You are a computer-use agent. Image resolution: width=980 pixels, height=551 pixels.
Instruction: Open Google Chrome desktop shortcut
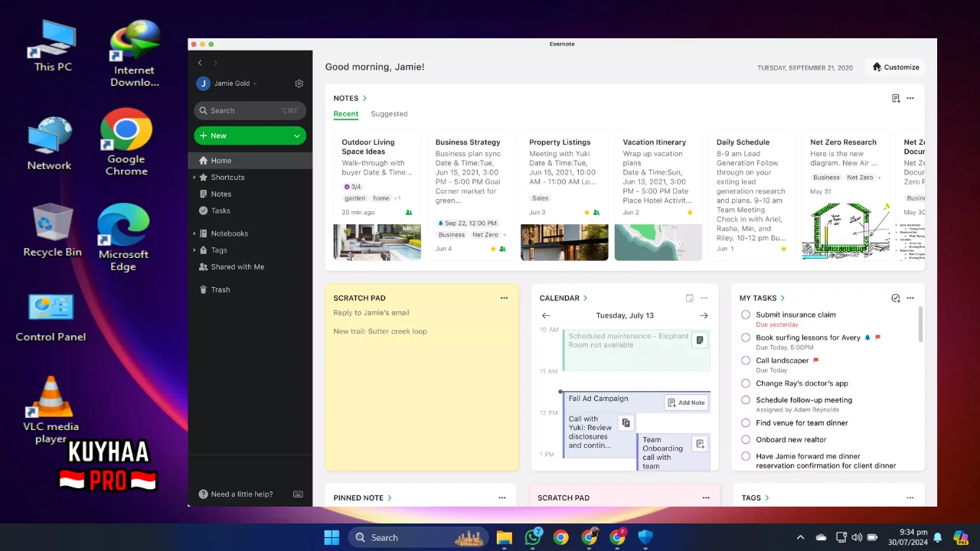pyautogui.click(x=126, y=142)
